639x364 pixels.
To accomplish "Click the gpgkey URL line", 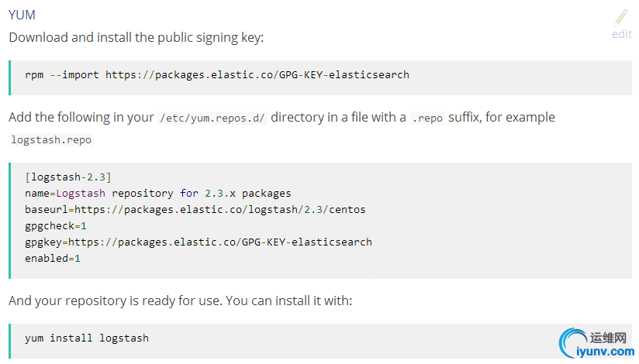I will [x=198, y=242].
